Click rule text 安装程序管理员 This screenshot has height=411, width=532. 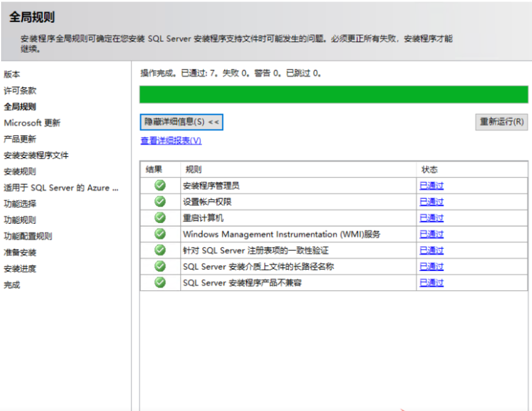(x=211, y=186)
